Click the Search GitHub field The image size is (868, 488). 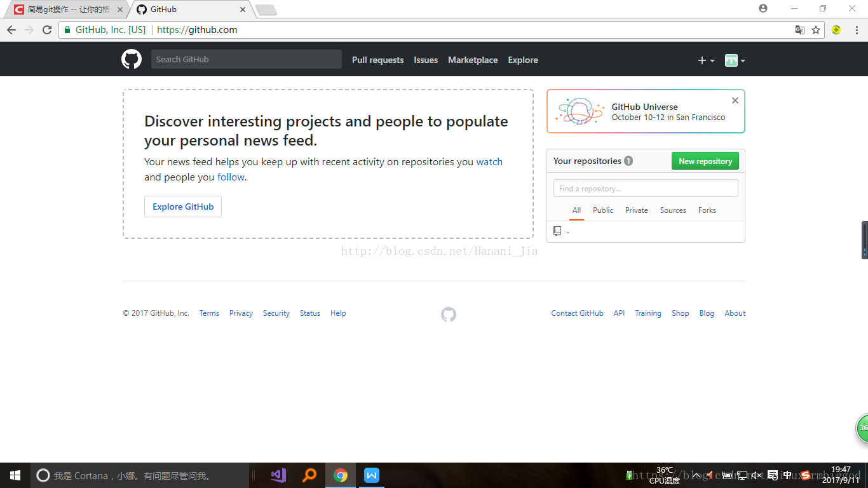(x=247, y=59)
